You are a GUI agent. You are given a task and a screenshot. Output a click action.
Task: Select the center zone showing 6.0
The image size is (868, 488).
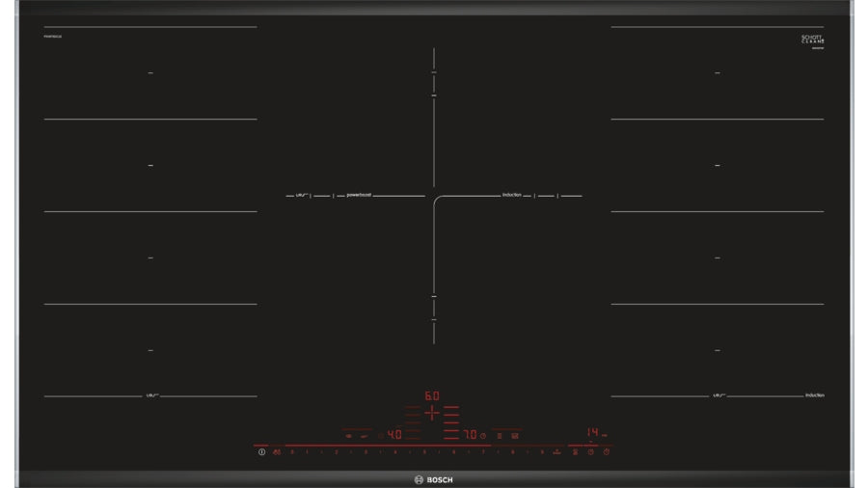click(432, 395)
